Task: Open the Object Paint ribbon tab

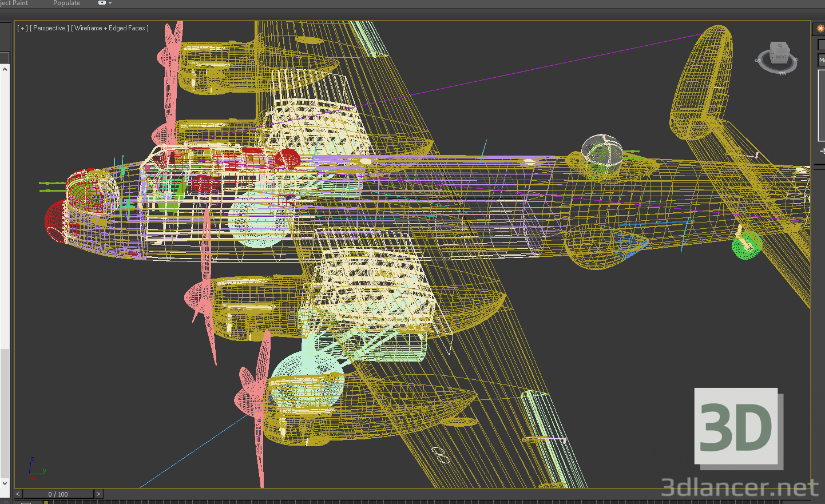Action: (14, 3)
